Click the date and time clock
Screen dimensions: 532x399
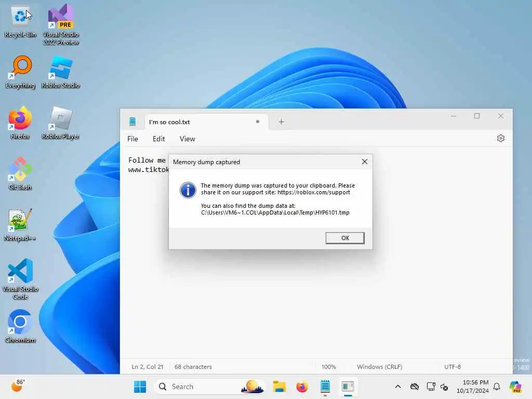click(473, 387)
